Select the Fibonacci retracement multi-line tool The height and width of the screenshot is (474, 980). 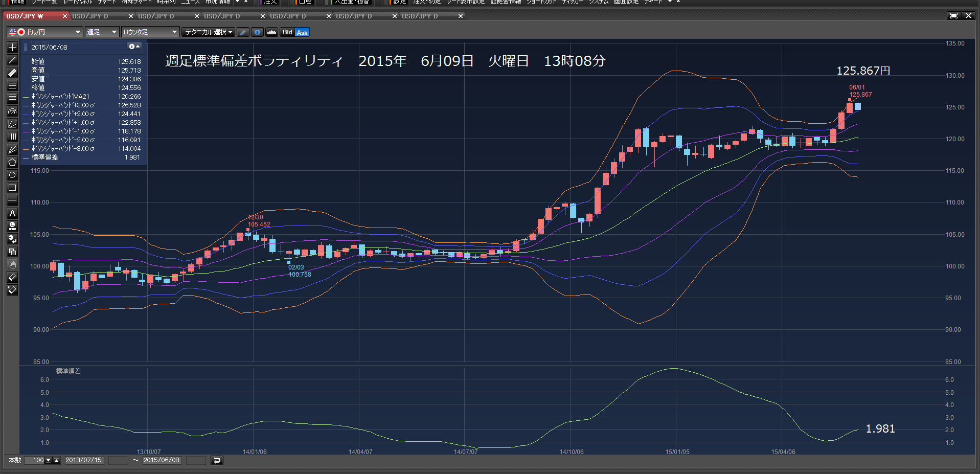click(x=12, y=98)
